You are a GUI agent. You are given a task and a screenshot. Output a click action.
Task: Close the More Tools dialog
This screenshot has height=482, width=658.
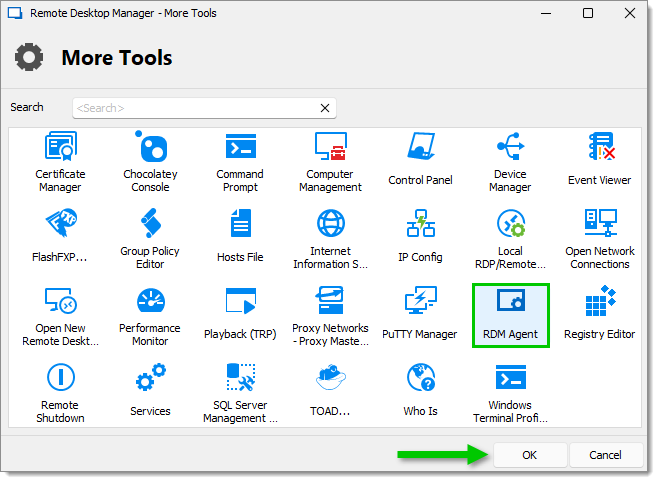coord(630,13)
